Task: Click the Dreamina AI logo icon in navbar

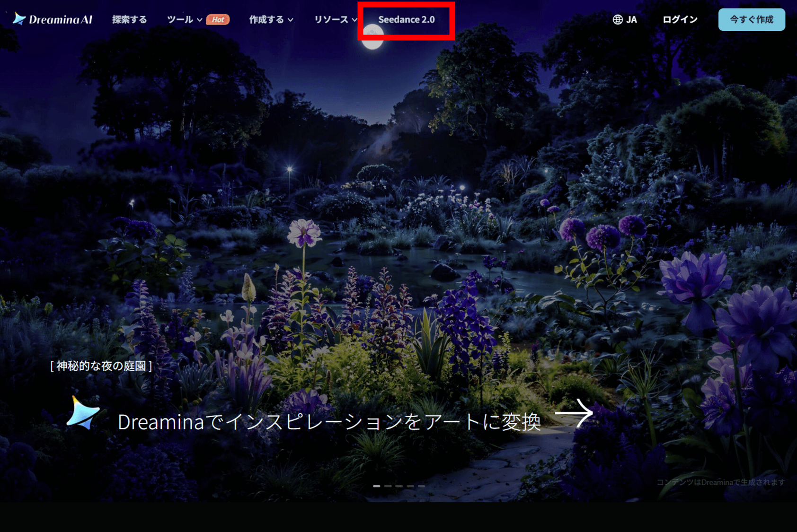Action: click(x=19, y=19)
